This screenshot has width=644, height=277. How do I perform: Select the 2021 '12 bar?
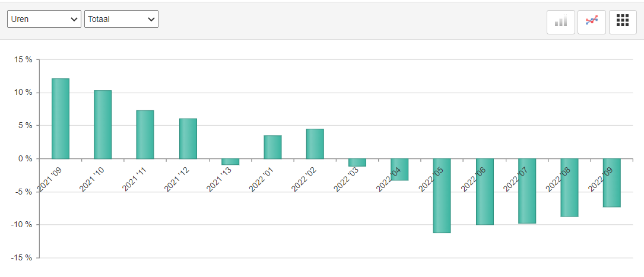[188, 139]
